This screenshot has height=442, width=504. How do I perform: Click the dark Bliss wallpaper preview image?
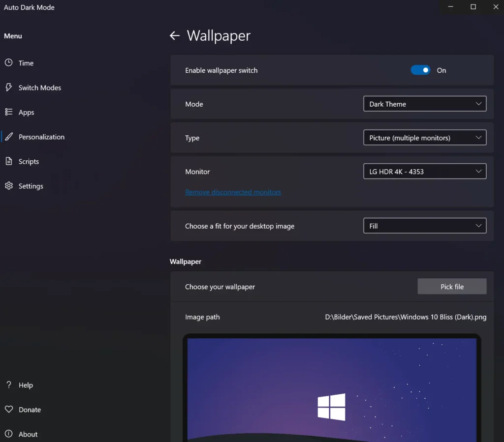coord(331,388)
